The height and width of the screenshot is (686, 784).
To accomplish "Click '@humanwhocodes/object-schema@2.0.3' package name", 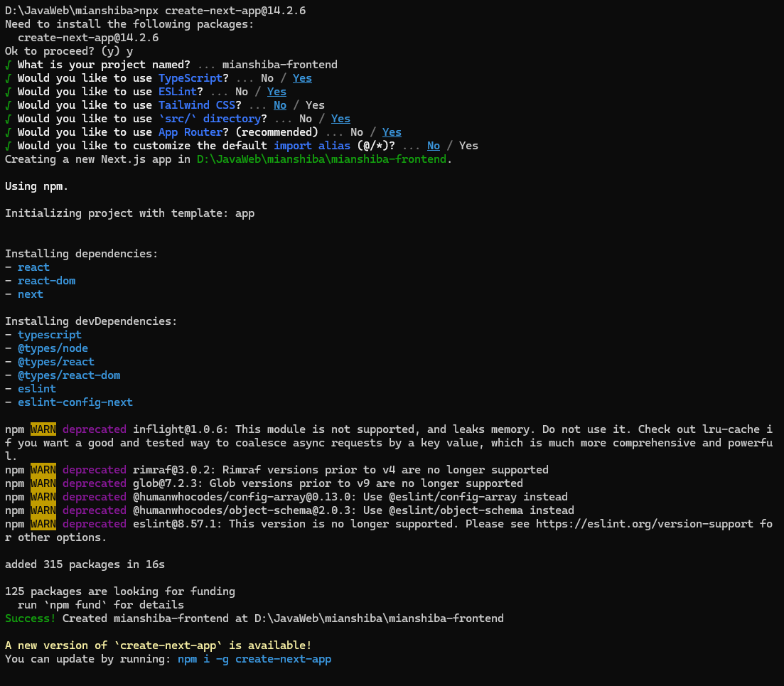I will pos(245,510).
